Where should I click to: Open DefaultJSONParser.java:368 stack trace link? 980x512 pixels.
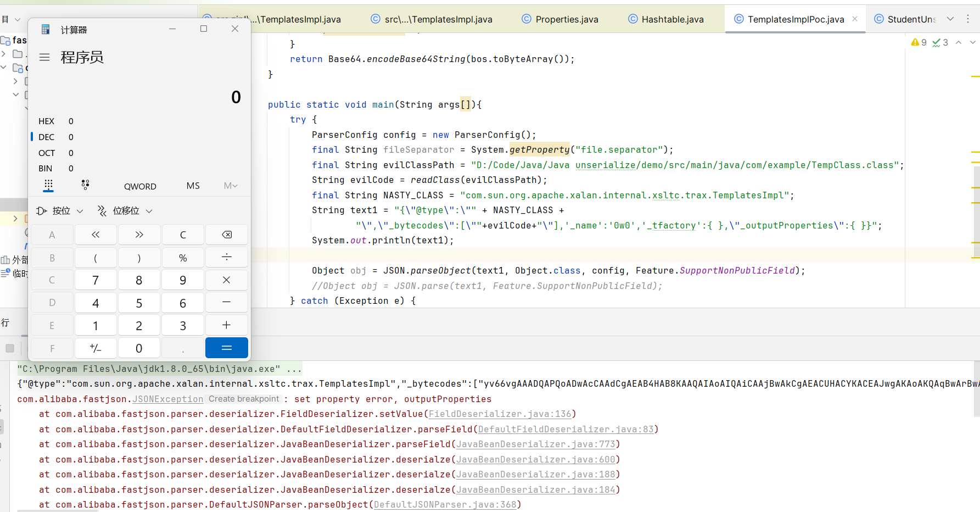tap(445, 504)
